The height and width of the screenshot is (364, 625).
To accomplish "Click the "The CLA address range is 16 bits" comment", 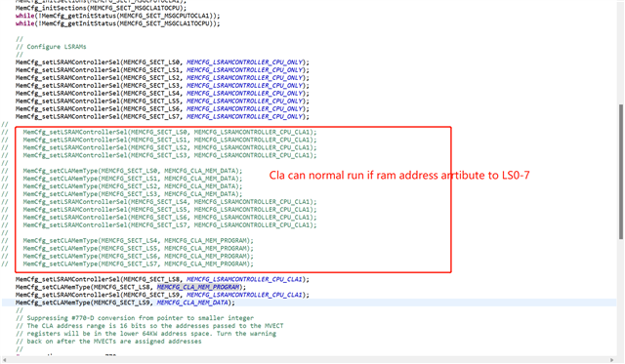I will pos(149,326).
